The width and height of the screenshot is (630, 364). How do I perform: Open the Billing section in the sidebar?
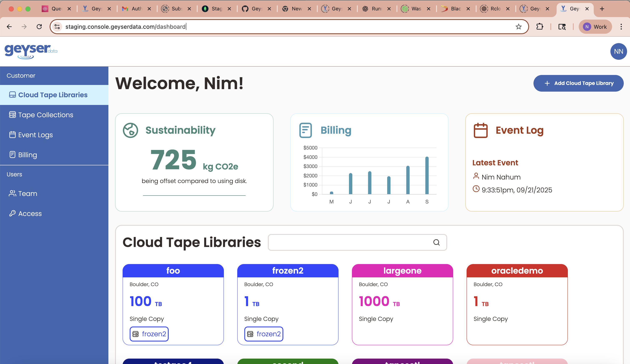[27, 155]
